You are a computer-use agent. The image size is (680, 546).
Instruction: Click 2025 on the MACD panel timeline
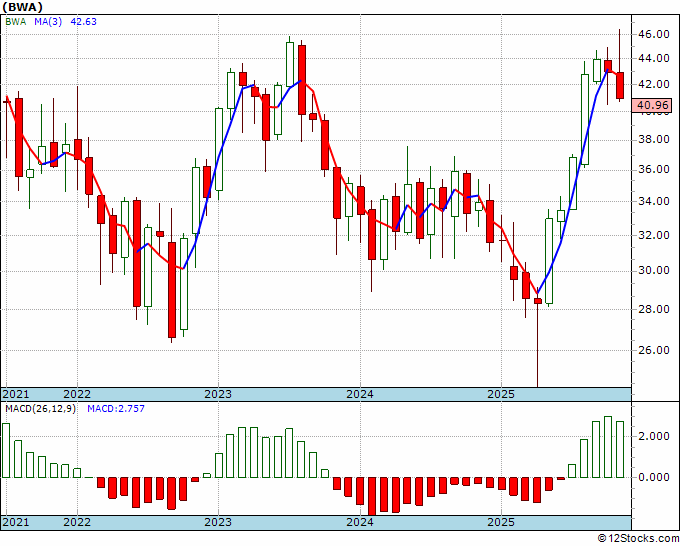(x=501, y=522)
